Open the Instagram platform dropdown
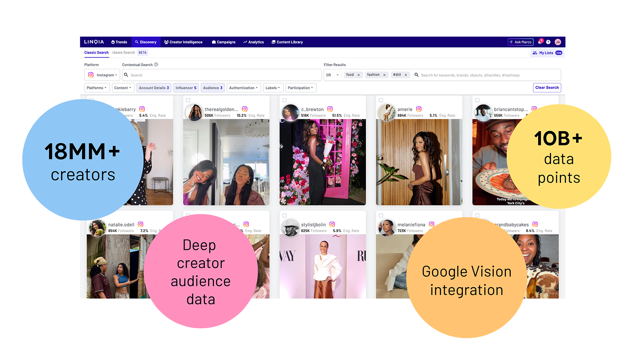644x362 pixels. pyautogui.click(x=102, y=75)
